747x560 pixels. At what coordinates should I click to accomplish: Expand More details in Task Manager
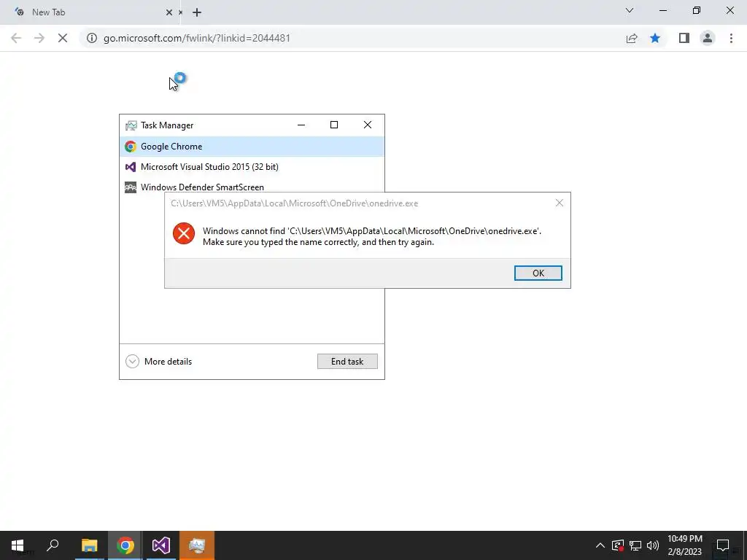pyautogui.click(x=158, y=362)
